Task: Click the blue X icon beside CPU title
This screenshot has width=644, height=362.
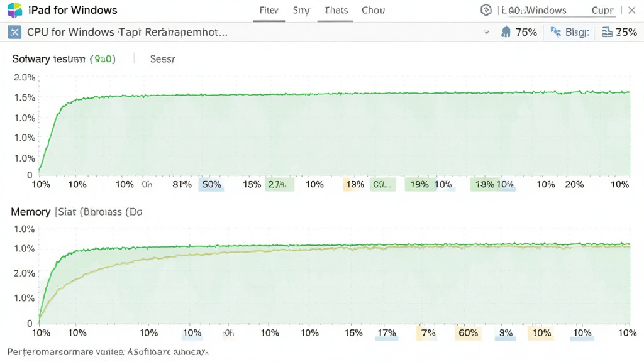Action: coord(14,32)
